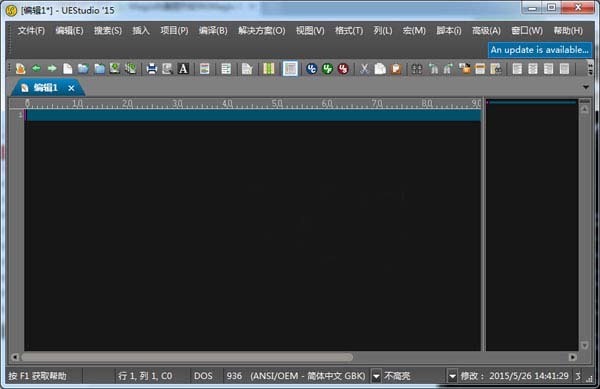Click the vertical scrollbar up arrow
600x389 pixels.
(x=584, y=110)
